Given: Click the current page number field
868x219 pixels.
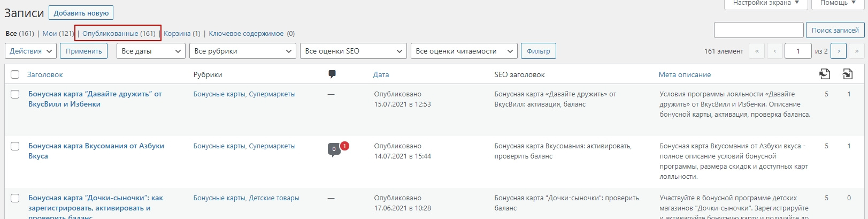Looking at the screenshot, I should click(x=798, y=51).
